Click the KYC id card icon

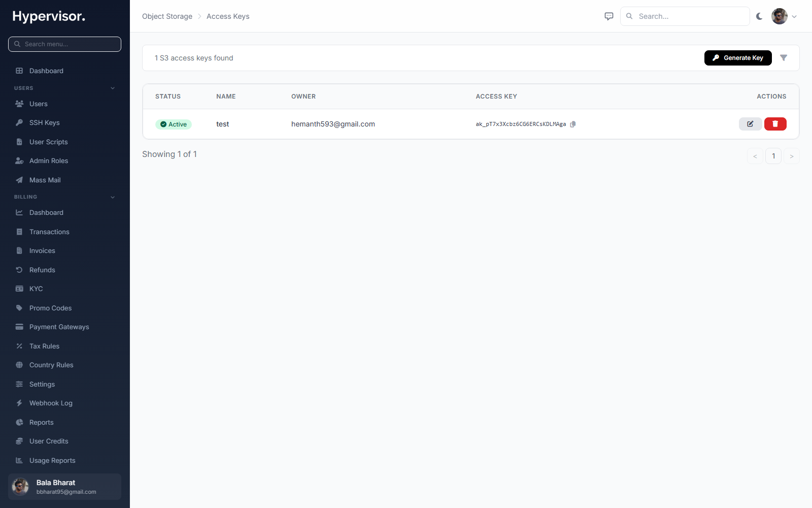point(19,289)
